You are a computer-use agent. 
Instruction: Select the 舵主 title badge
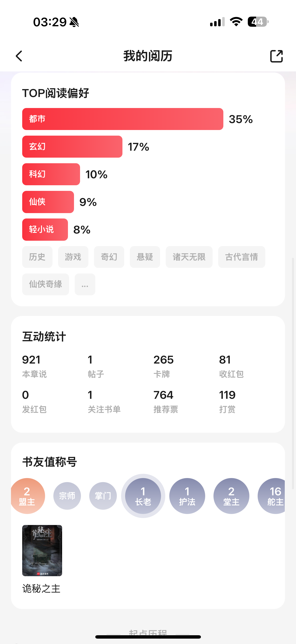[x=272, y=496]
